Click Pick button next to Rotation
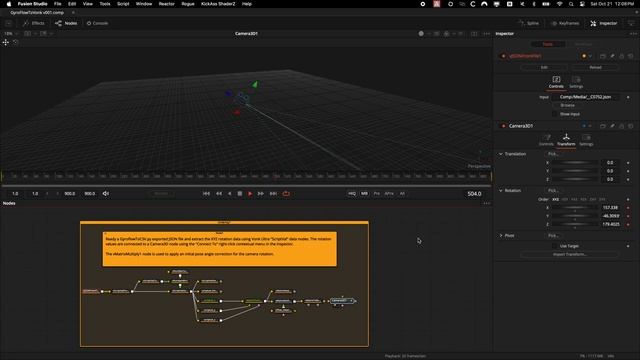Viewport: 640px width, 360px height. [553, 191]
